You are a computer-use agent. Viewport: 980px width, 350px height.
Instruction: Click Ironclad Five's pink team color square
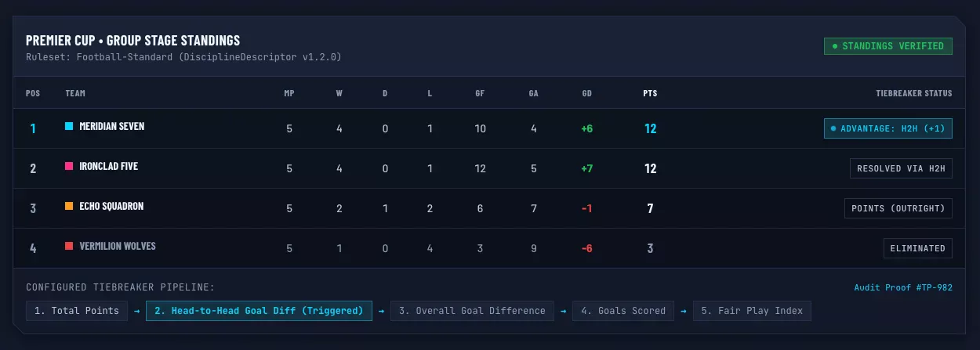[x=69, y=166]
